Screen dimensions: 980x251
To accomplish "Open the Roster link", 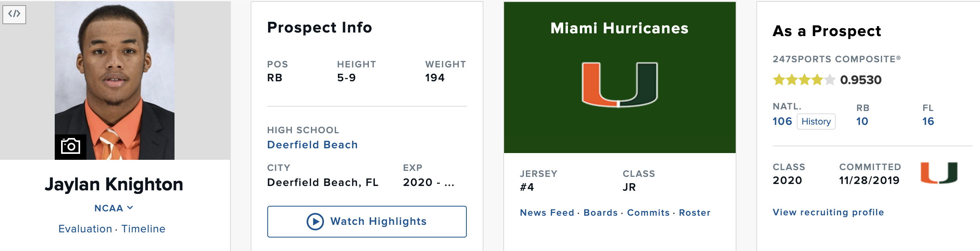I will [694, 213].
